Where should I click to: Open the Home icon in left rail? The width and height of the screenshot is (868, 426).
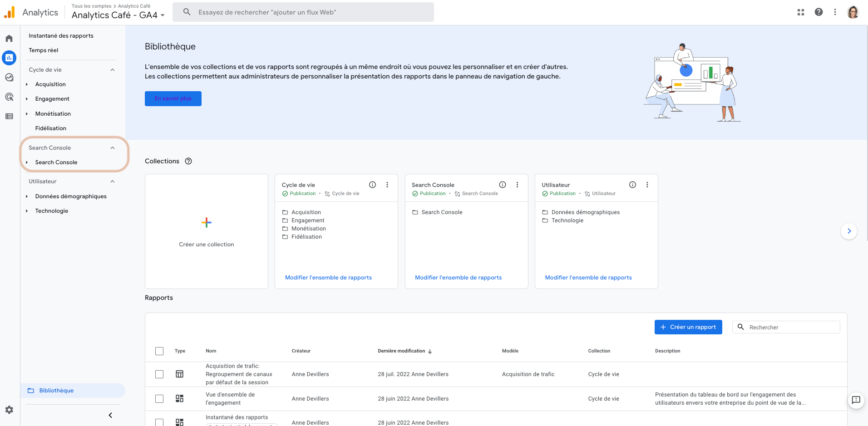pyautogui.click(x=9, y=39)
